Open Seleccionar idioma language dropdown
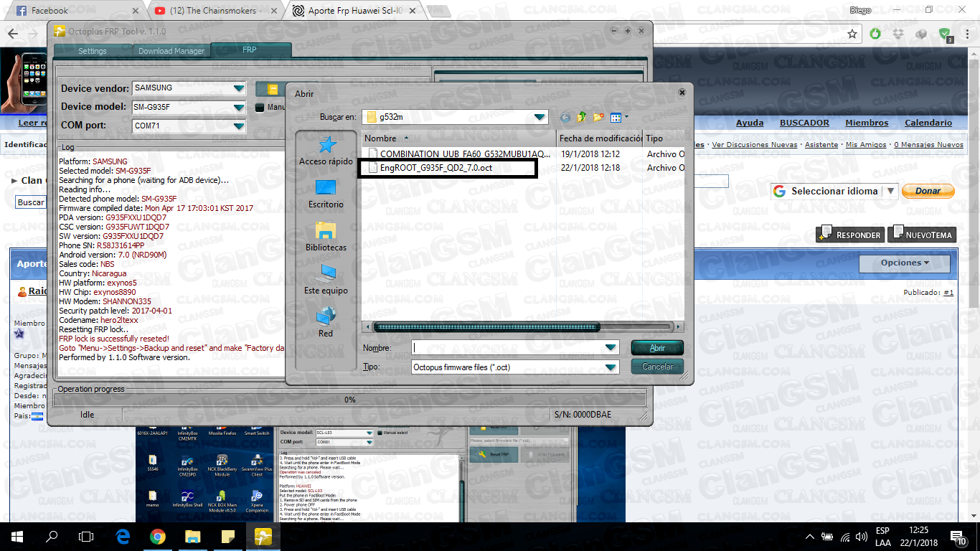This screenshot has height=551, width=980. tap(834, 192)
